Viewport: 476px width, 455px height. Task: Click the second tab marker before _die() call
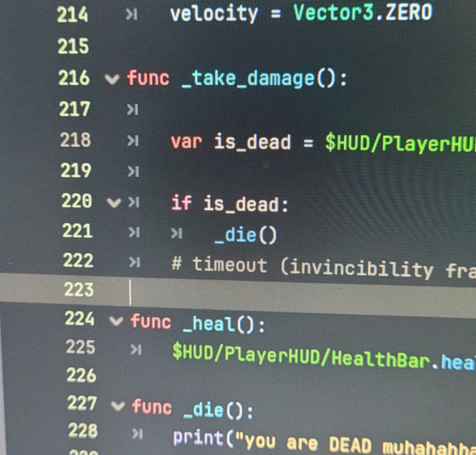click(177, 234)
